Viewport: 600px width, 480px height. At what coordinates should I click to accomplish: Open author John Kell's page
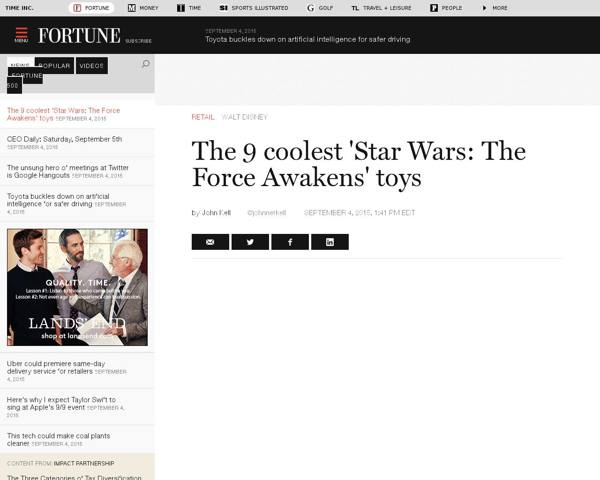214,212
